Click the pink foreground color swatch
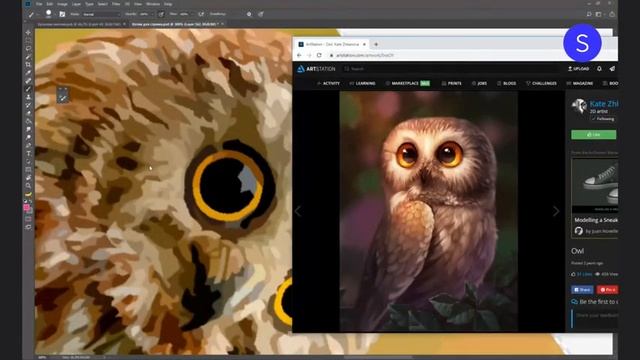 [27, 207]
